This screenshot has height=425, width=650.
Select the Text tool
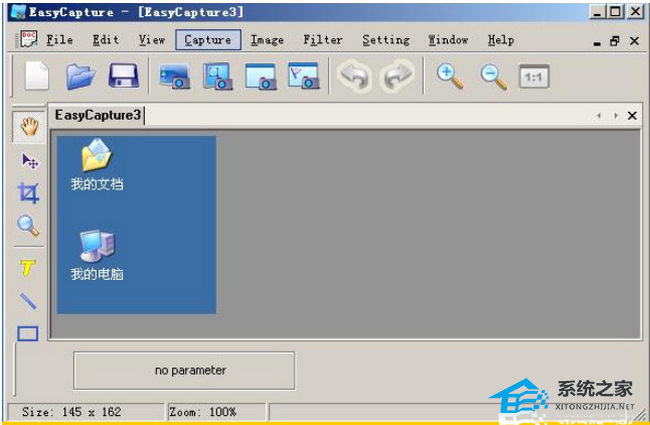pyautogui.click(x=28, y=268)
